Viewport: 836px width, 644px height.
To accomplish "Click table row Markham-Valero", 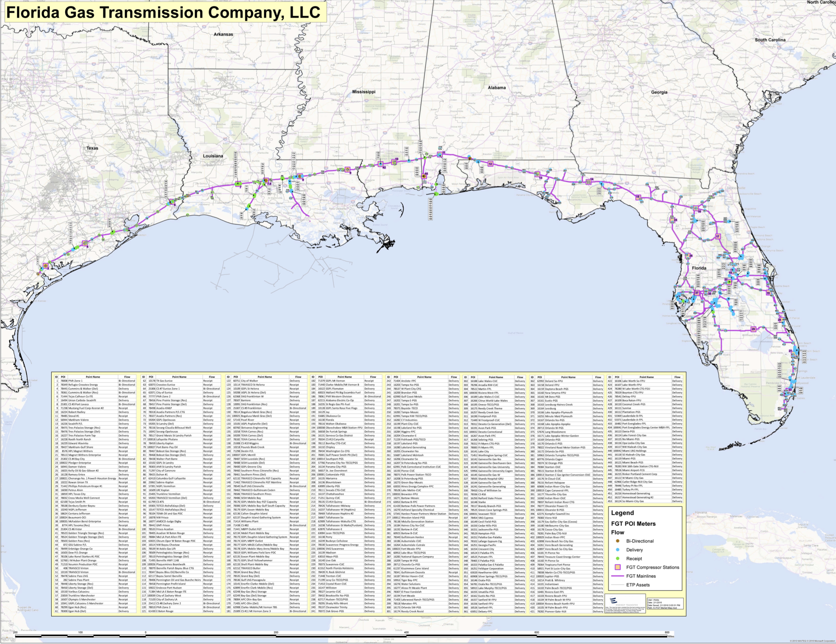I will (x=95, y=420).
